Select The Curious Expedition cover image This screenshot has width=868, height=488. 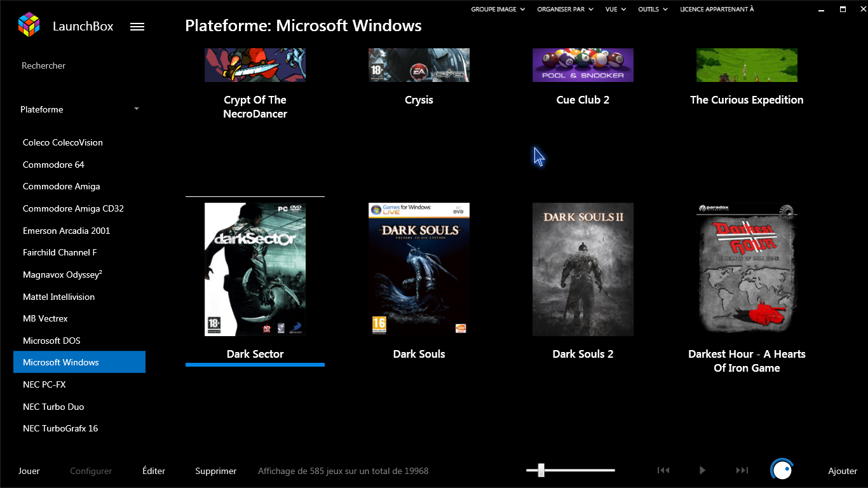[747, 65]
